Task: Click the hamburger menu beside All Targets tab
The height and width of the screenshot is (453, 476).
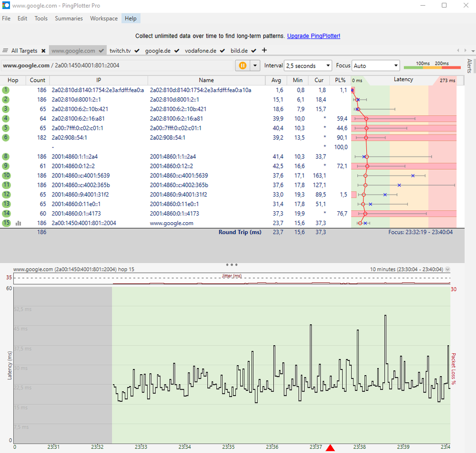Action: pyautogui.click(x=5, y=50)
